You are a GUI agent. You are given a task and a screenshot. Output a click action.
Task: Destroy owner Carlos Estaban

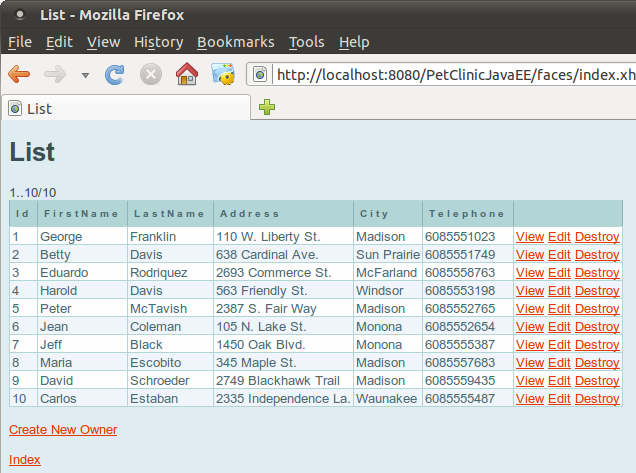pyautogui.click(x=597, y=398)
